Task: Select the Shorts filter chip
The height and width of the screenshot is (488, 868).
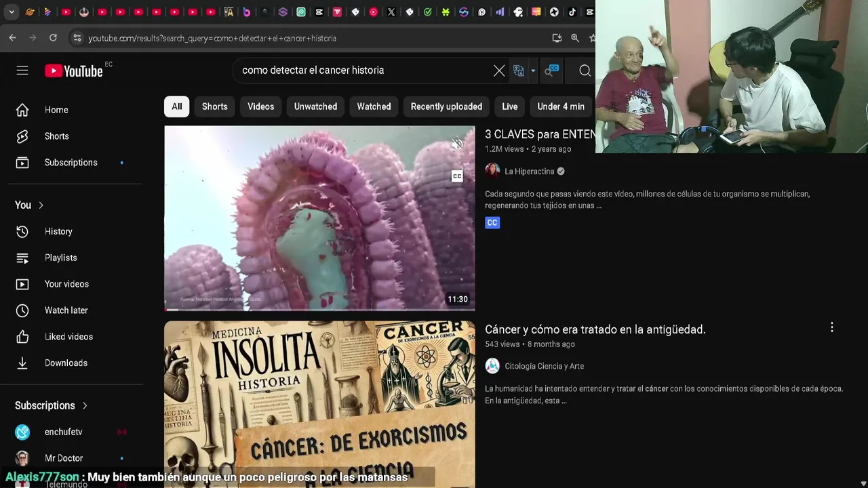Action: point(215,106)
